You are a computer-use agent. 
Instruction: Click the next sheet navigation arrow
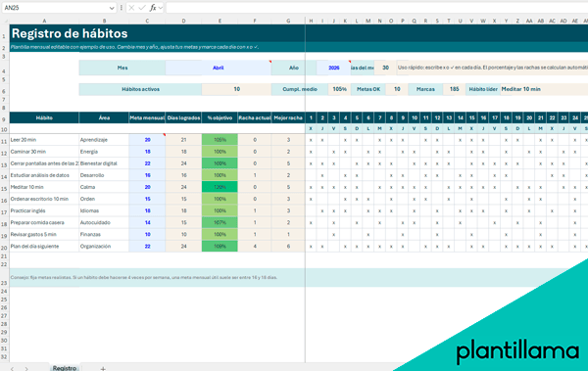pos(26,369)
